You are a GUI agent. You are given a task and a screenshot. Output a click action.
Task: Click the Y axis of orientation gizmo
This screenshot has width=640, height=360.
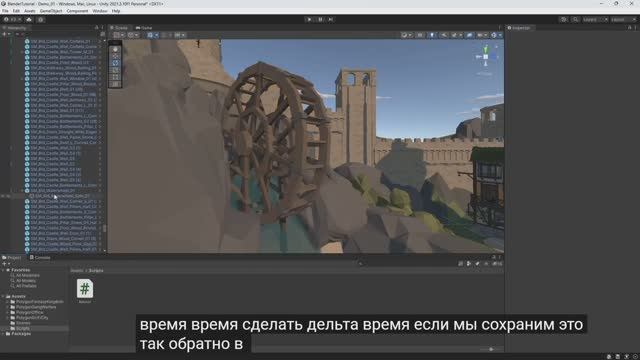pos(486,49)
